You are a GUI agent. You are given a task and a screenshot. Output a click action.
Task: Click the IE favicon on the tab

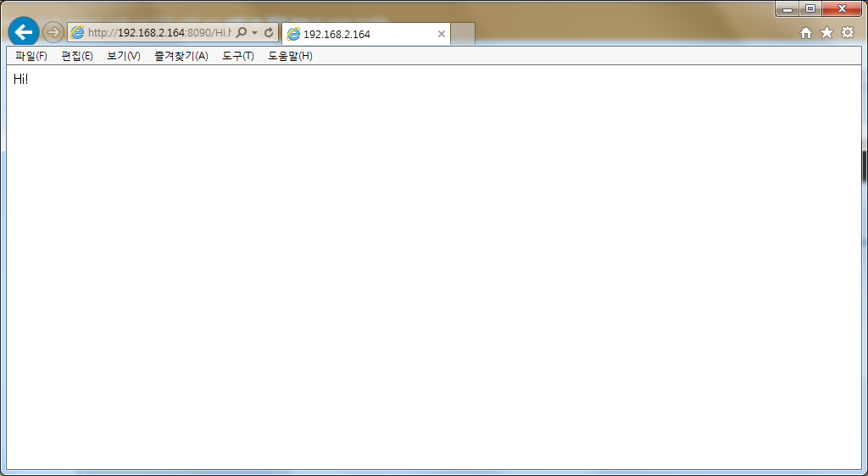[293, 34]
